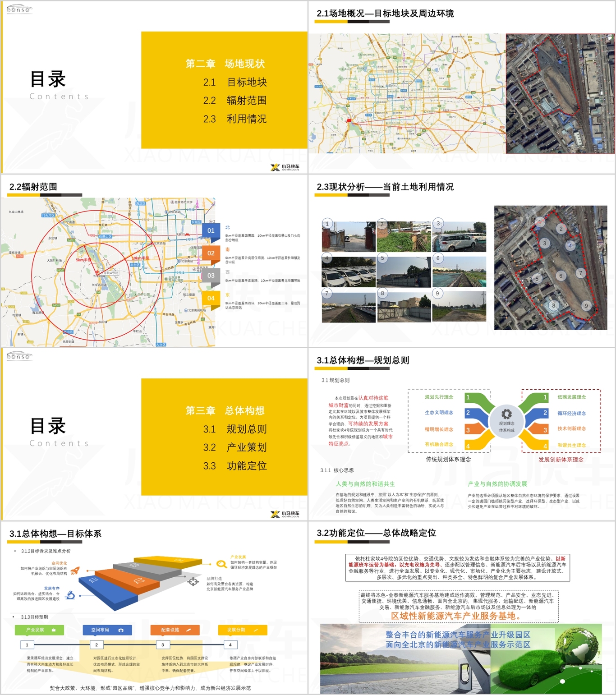The width and height of the screenshot is (616, 695).
Task: Click the yellow 04 tag on the 辐射范围 slide
Action: (211, 298)
